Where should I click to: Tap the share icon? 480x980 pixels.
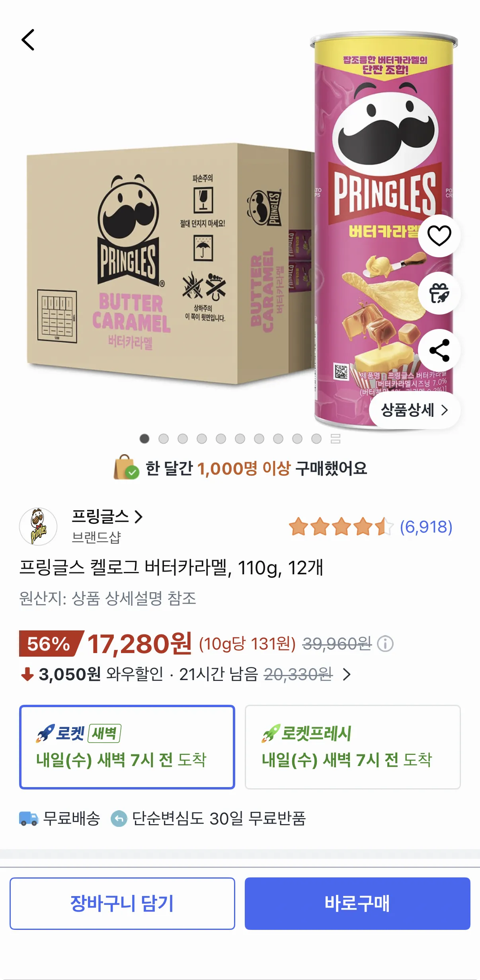(x=439, y=350)
